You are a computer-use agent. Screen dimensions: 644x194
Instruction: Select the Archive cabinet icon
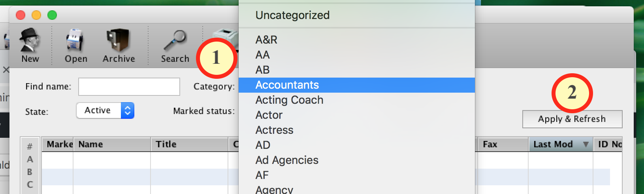[119, 41]
